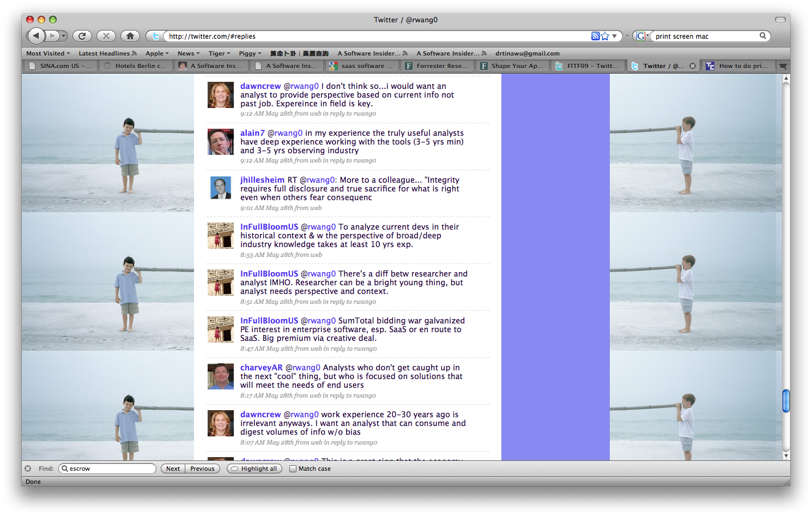Go back with the Back arrow button
The image size is (812, 516).
[x=36, y=36]
